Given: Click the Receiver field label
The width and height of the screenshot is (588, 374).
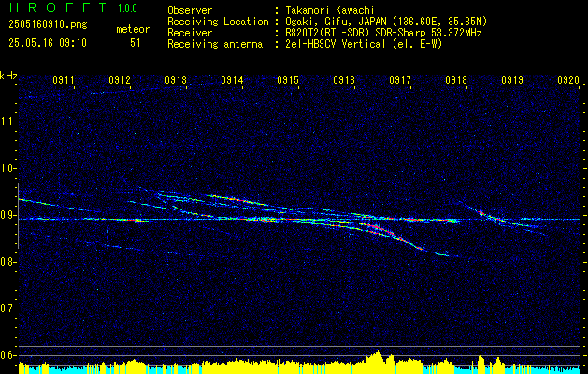Looking at the screenshot, I should 190,33.
